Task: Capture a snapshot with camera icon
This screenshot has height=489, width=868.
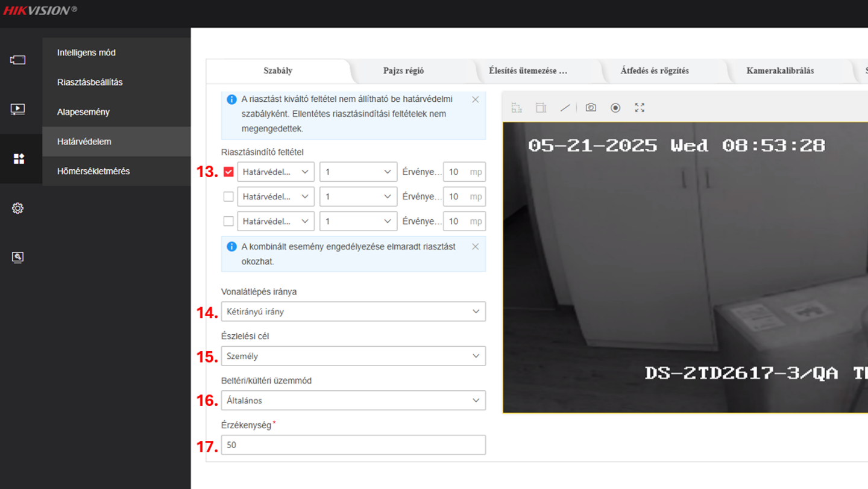Action: 591,108
